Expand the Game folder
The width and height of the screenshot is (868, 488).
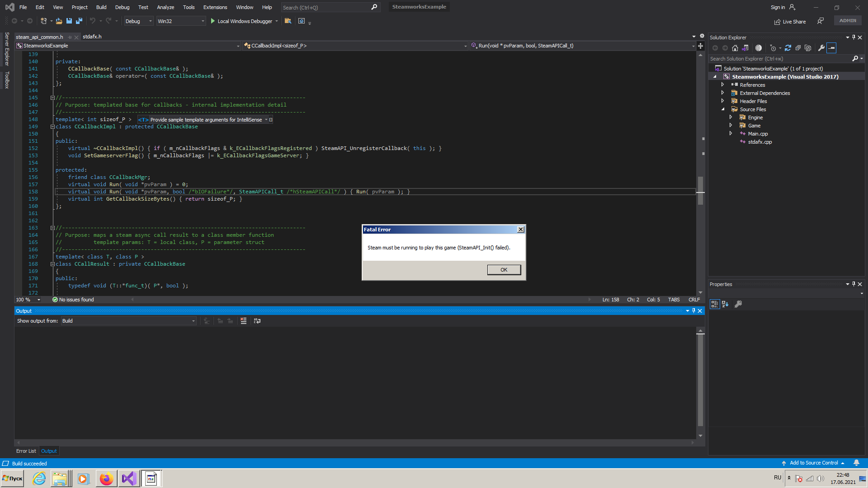click(731, 125)
